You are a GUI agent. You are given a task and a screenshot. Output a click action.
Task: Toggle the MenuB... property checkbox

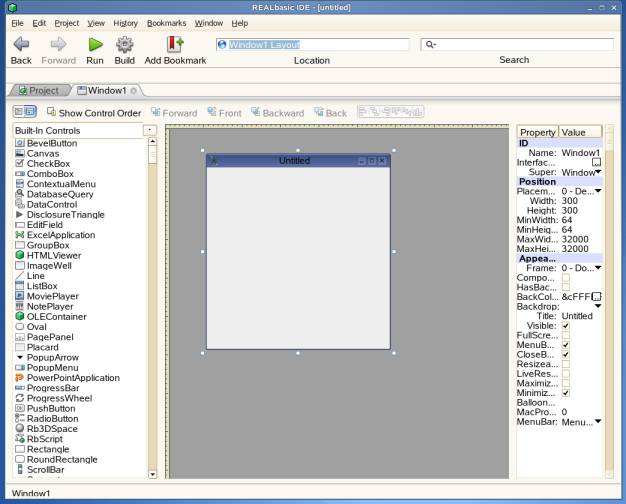[566, 345]
